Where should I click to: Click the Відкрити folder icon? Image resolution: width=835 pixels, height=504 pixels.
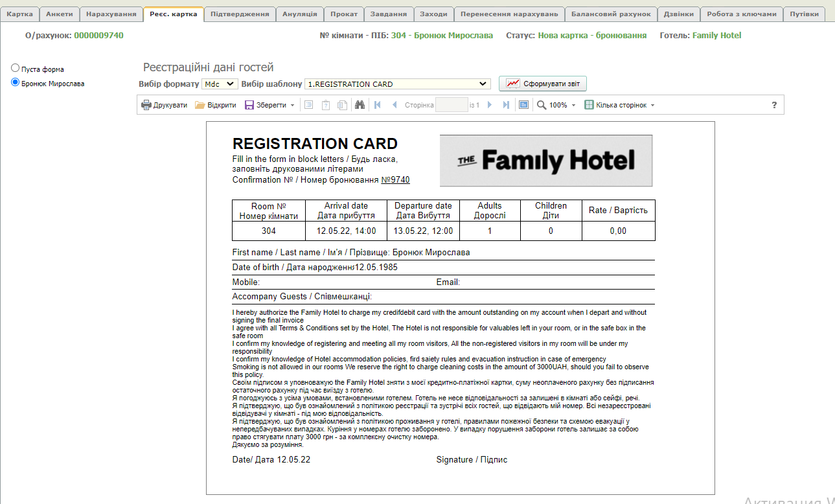pos(200,105)
